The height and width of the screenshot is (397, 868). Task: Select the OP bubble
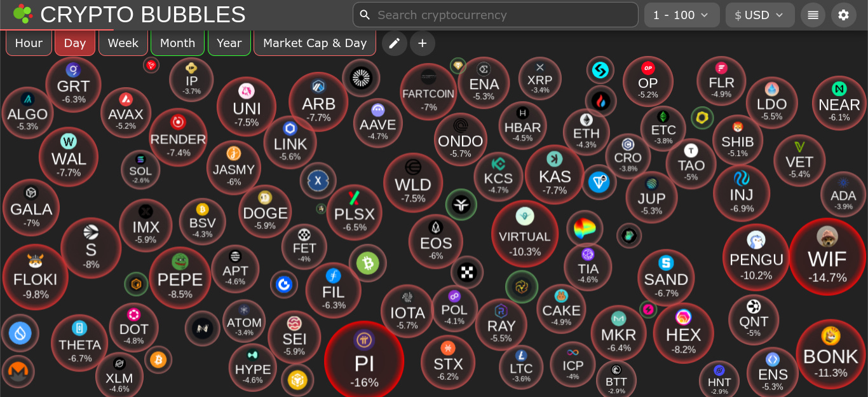[648, 81]
